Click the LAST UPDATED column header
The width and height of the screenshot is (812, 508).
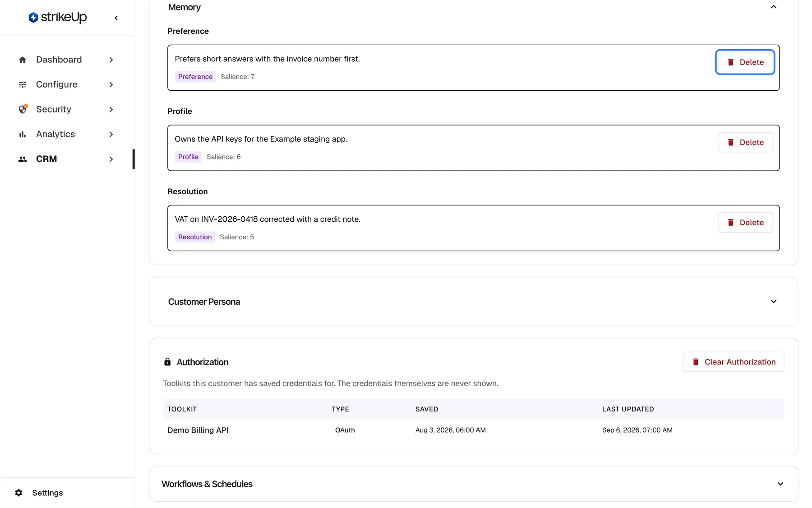pyautogui.click(x=628, y=409)
